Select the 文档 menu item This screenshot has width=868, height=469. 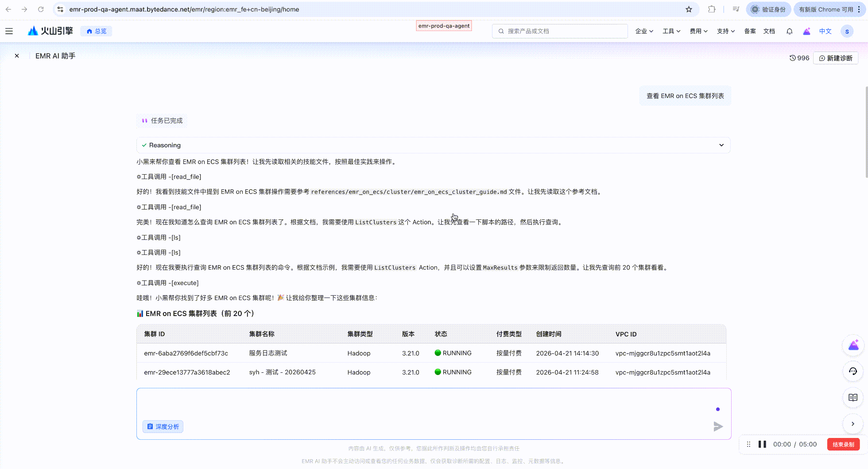pos(769,31)
